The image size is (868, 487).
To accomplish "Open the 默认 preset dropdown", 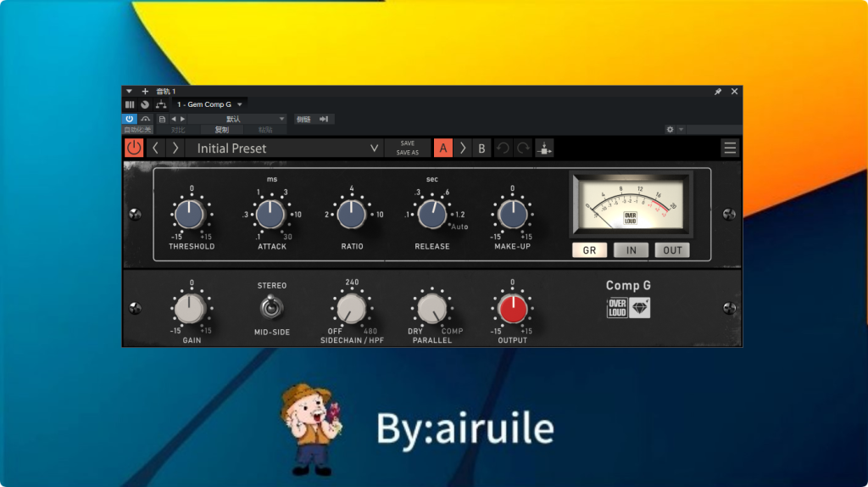I will (237, 119).
